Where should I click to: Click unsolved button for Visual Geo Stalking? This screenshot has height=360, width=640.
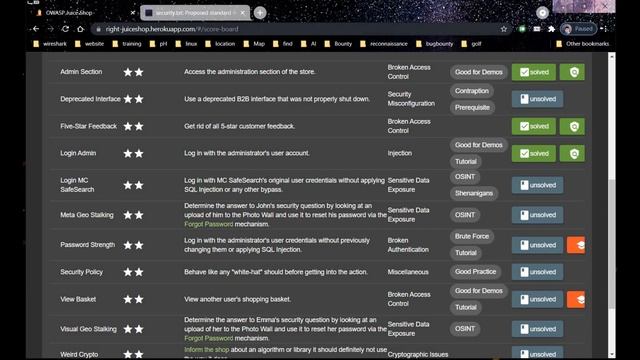click(538, 329)
